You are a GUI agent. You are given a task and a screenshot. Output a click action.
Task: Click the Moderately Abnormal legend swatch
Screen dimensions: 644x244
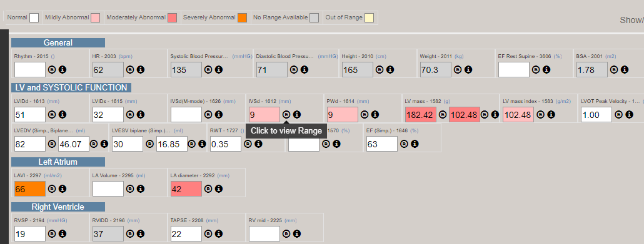pyautogui.click(x=172, y=17)
